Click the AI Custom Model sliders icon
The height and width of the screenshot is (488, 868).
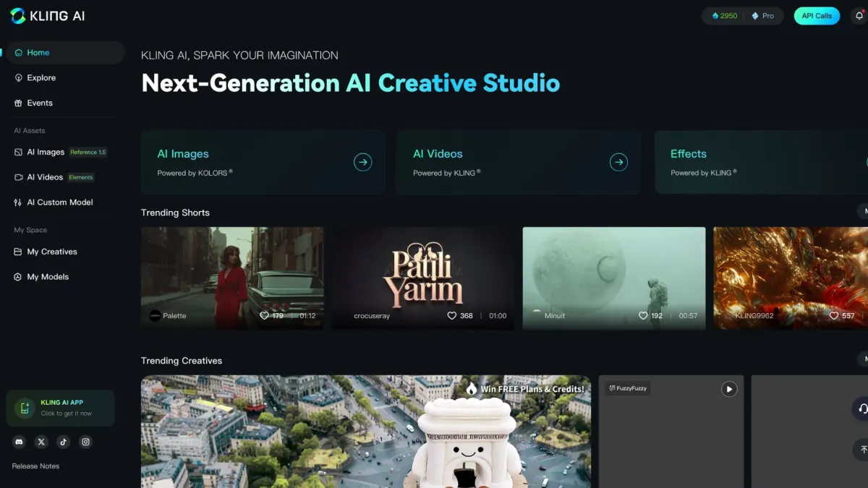[18, 202]
